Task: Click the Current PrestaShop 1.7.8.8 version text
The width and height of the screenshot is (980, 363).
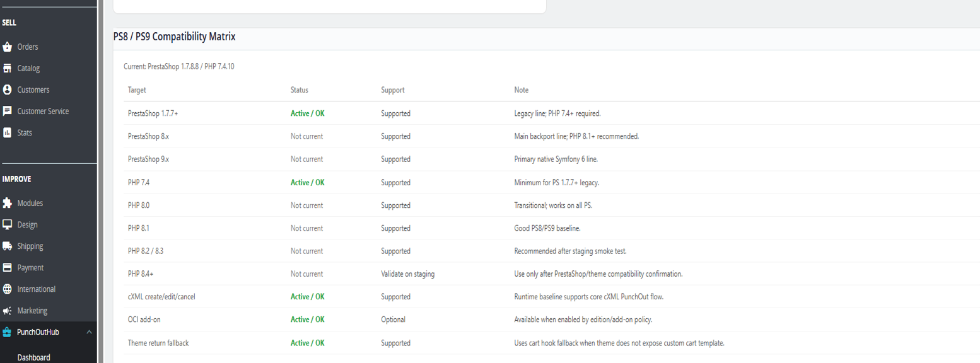Action: [x=179, y=66]
